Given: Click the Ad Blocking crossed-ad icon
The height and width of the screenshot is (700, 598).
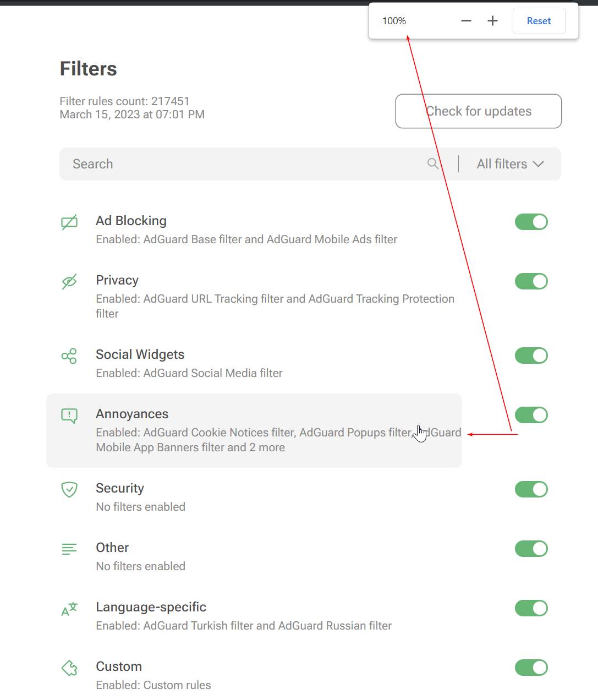Looking at the screenshot, I should pos(69,222).
